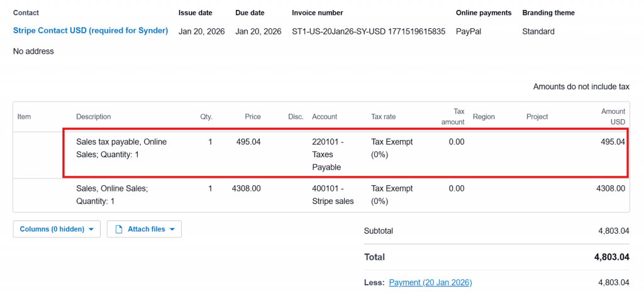The width and height of the screenshot is (644, 292).
Task: Open the Stripe Contact USD contact link
Action: click(91, 31)
